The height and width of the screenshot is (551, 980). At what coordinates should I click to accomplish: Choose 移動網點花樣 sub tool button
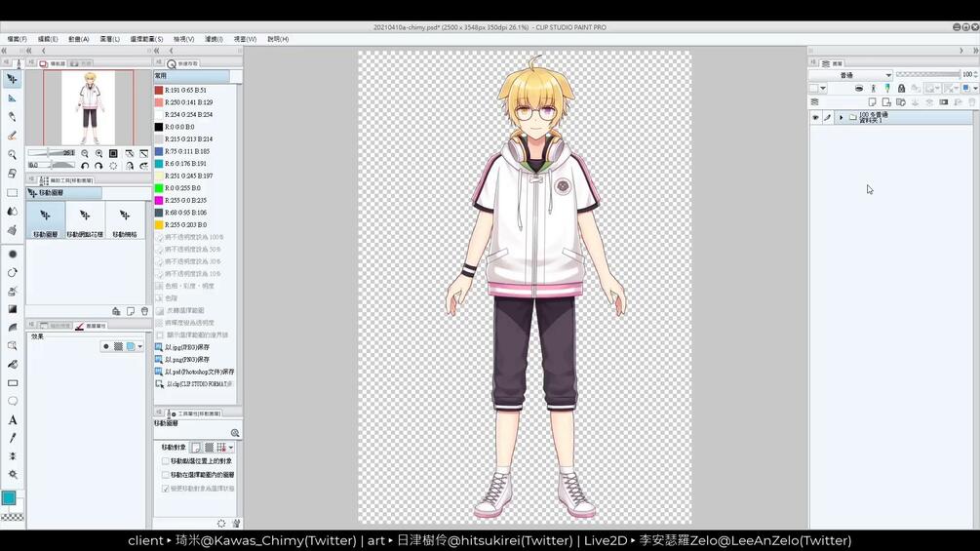point(85,219)
